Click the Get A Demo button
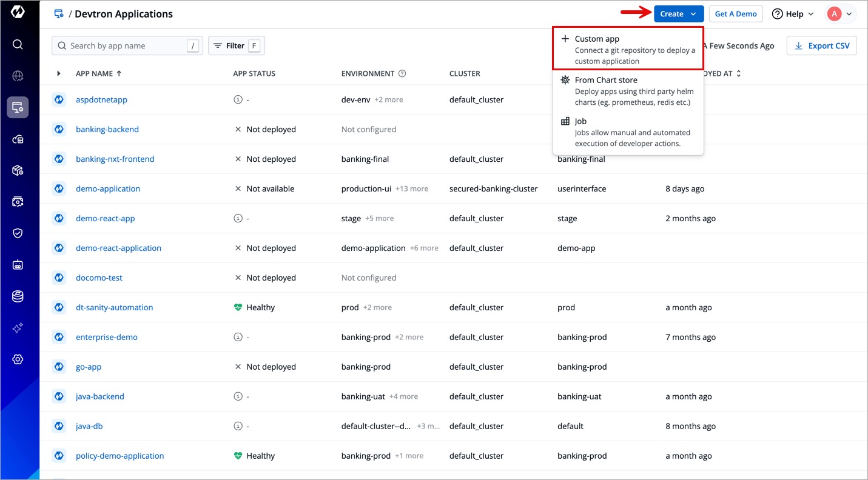868x480 pixels. pyautogui.click(x=735, y=14)
